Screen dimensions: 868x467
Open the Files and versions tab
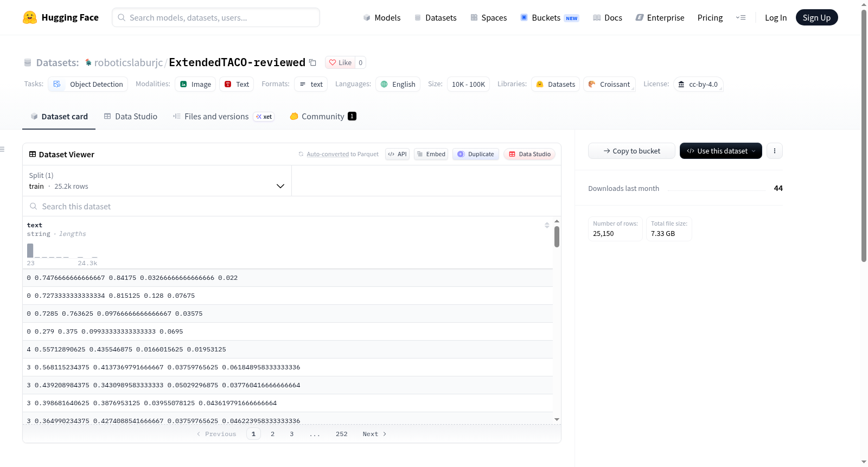coord(224,116)
